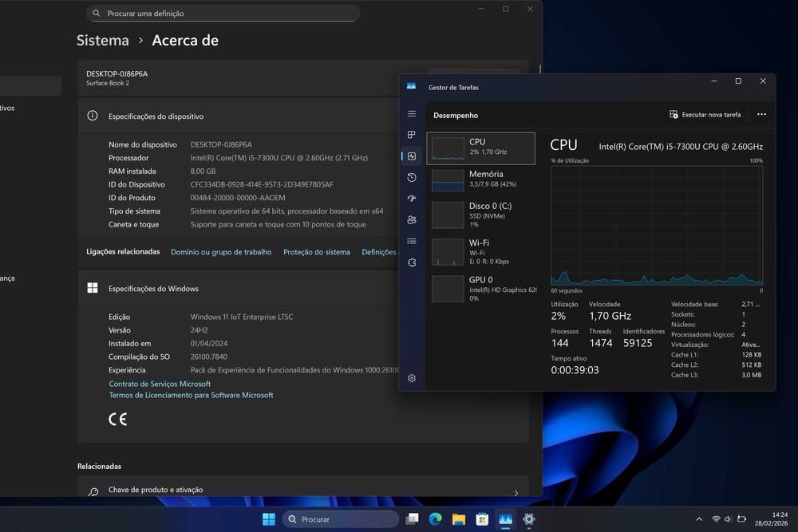Open Contrato de Serviços Microsoft link

click(x=160, y=384)
